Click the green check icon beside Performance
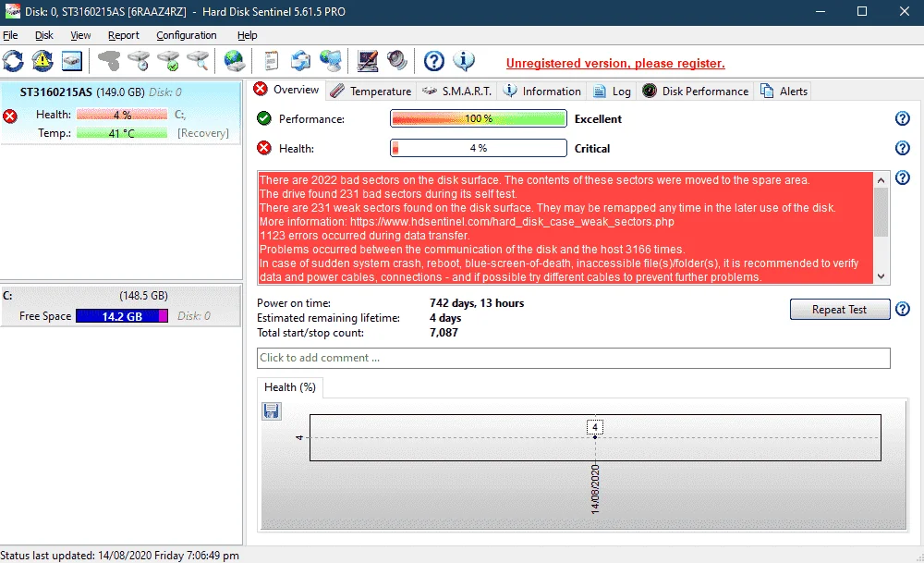Screen dimensions: 924x563 tap(264, 118)
